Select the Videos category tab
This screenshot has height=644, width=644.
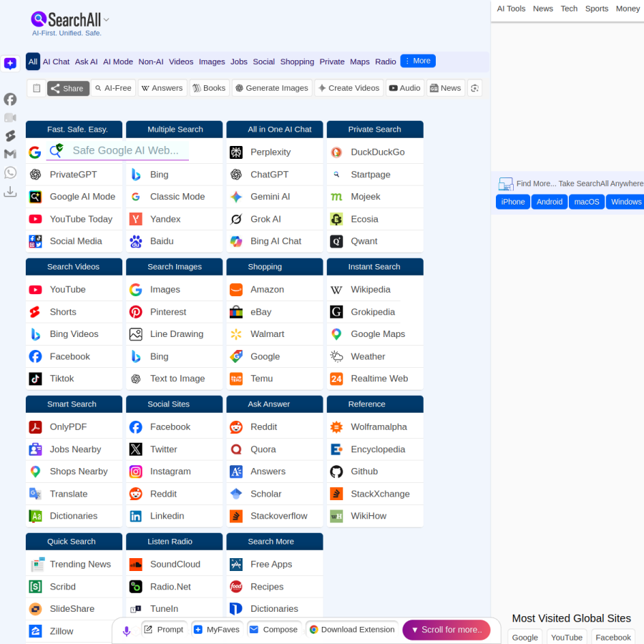[181, 62]
